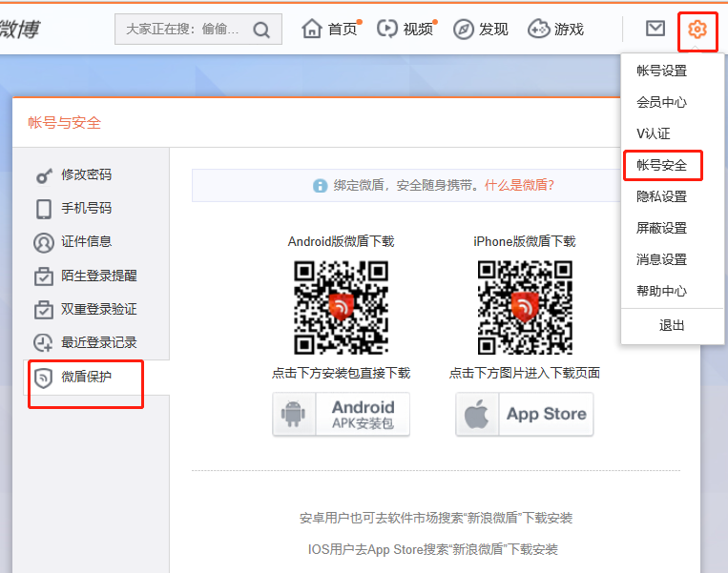Image resolution: width=728 pixels, height=573 pixels.
Task: Click the Android APK安装包 download button
Action: click(x=342, y=415)
